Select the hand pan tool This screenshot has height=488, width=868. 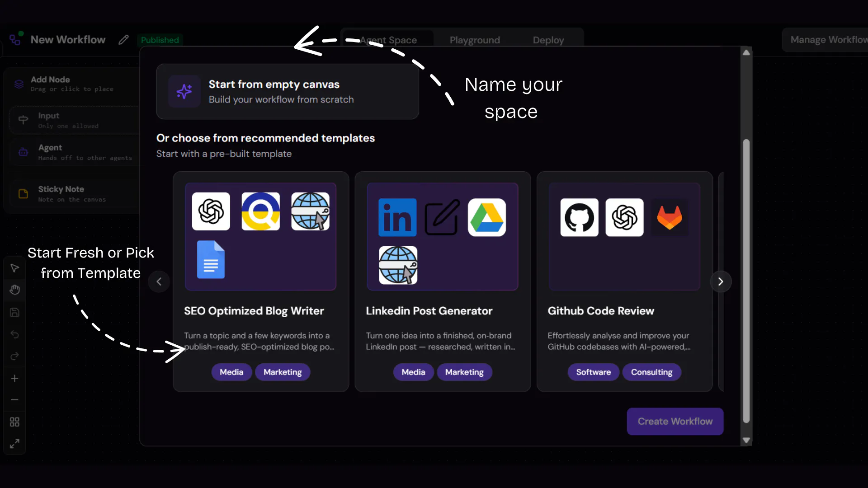coord(14,290)
